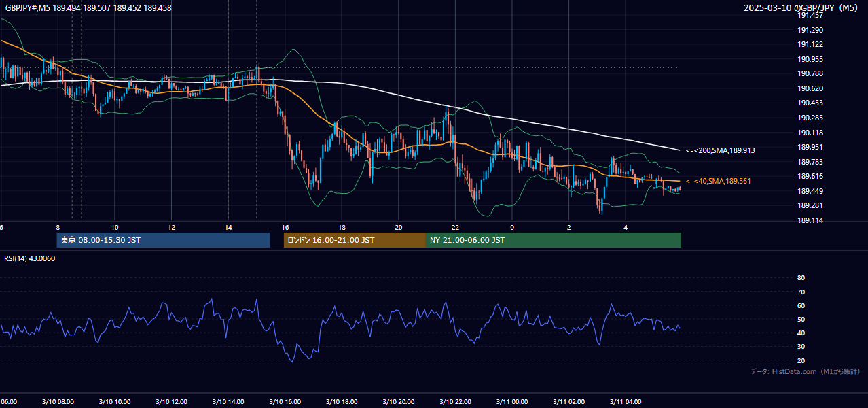The width and height of the screenshot is (868, 408).
Task: Click hour marker 8 under price chart
Action: [x=58, y=227]
